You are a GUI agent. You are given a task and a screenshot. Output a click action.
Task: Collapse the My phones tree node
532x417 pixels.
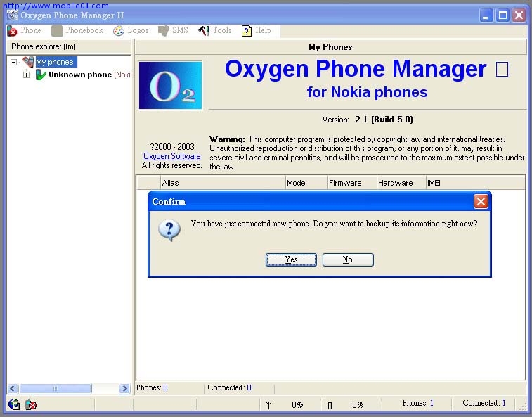click(13, 62)
